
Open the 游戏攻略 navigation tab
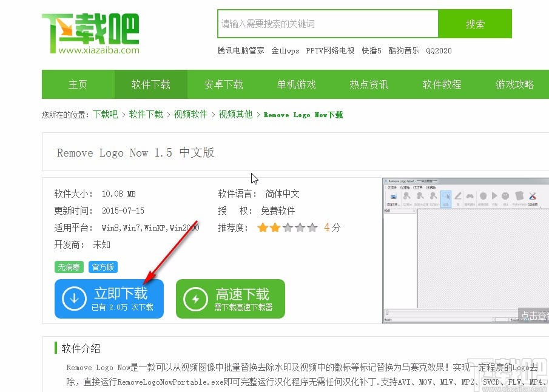click(514, 84)
